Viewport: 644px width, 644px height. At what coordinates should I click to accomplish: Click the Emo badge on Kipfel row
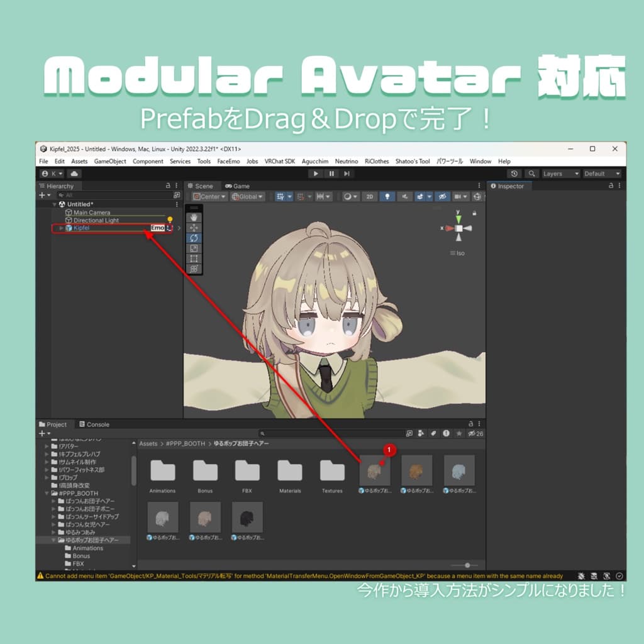coord(158,228)
